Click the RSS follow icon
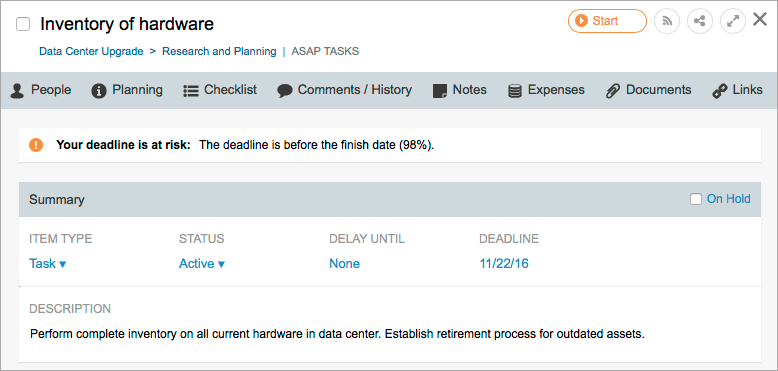Viewport: 778px width, 371px height. 667,21
